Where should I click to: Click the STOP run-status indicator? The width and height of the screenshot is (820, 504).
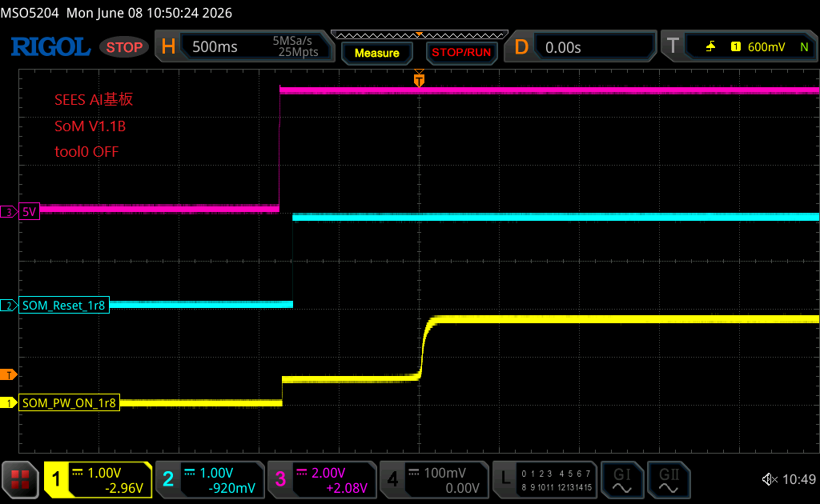click(124, 47)
